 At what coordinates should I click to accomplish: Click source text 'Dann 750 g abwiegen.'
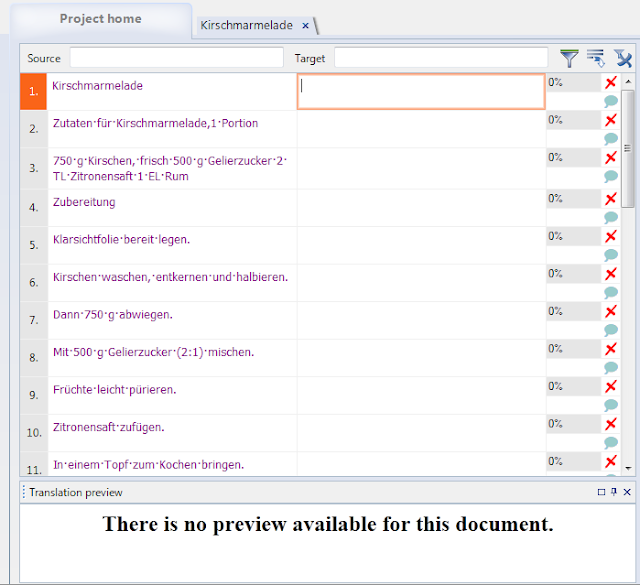[x=113, y=315]
